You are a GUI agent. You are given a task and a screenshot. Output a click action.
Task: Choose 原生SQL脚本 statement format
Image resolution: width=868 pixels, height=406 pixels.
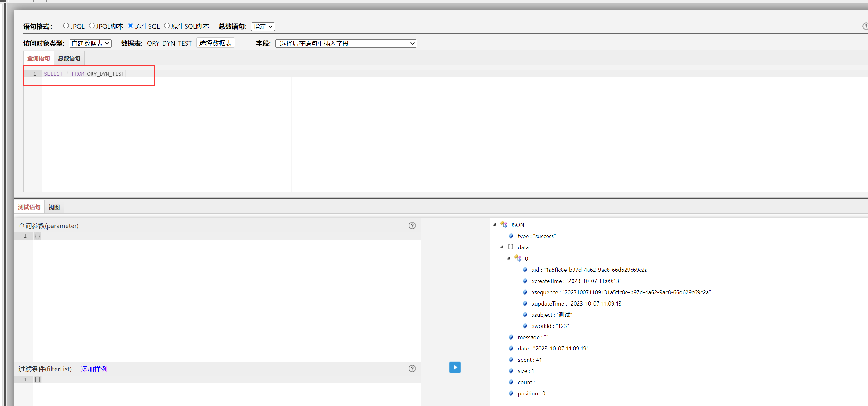[167, 26]
